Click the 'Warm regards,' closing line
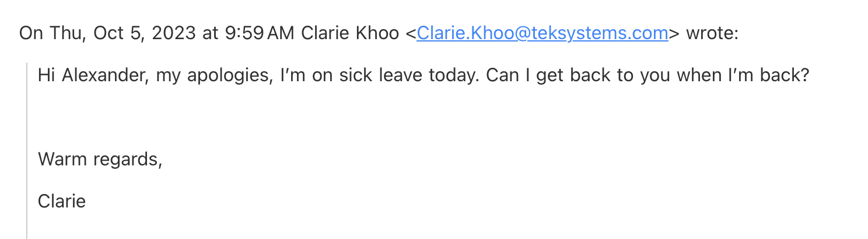 coord(100,159)
